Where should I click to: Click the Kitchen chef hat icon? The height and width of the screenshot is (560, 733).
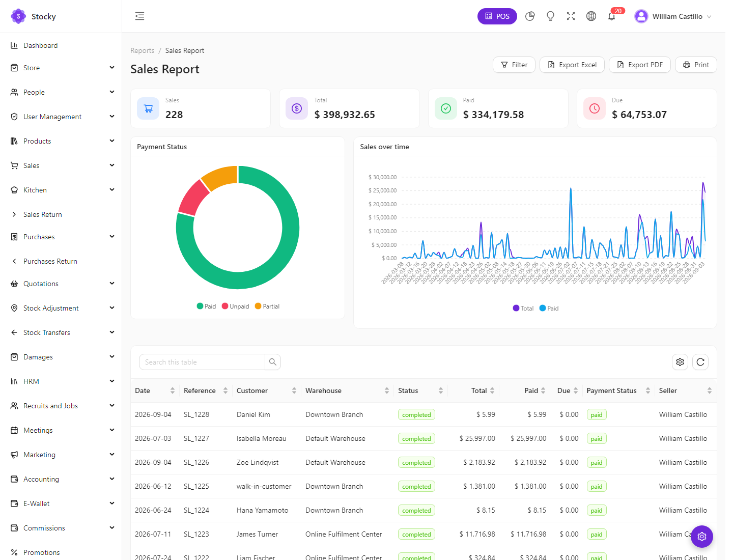pos(14,190)
